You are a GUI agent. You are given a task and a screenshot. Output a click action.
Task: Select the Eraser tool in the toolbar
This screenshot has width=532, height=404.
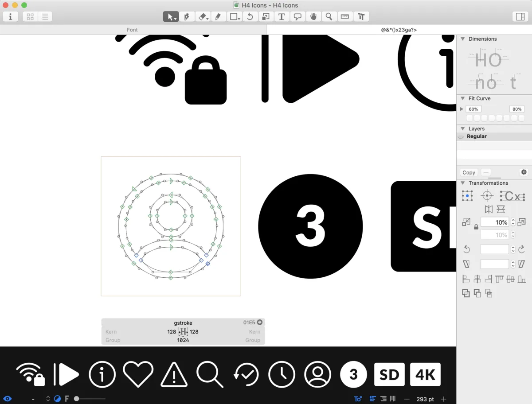202,17
